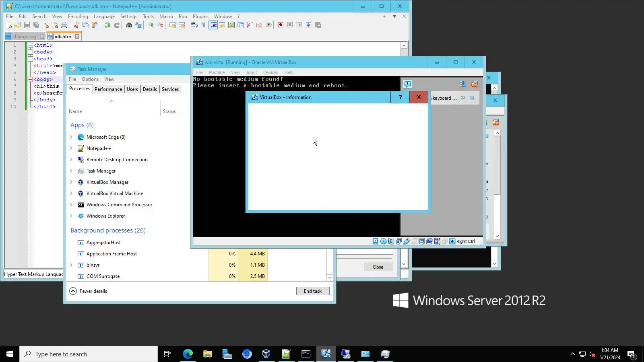Expand the Remote Desktop Connection process row

(71, 160)
